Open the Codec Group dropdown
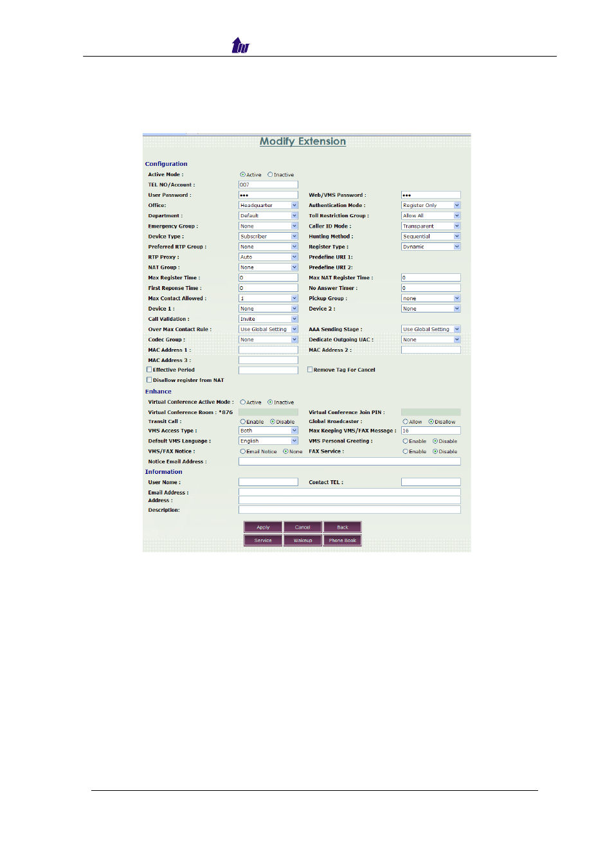This screenshot has width=614, height=868. [x=268, y=339]
